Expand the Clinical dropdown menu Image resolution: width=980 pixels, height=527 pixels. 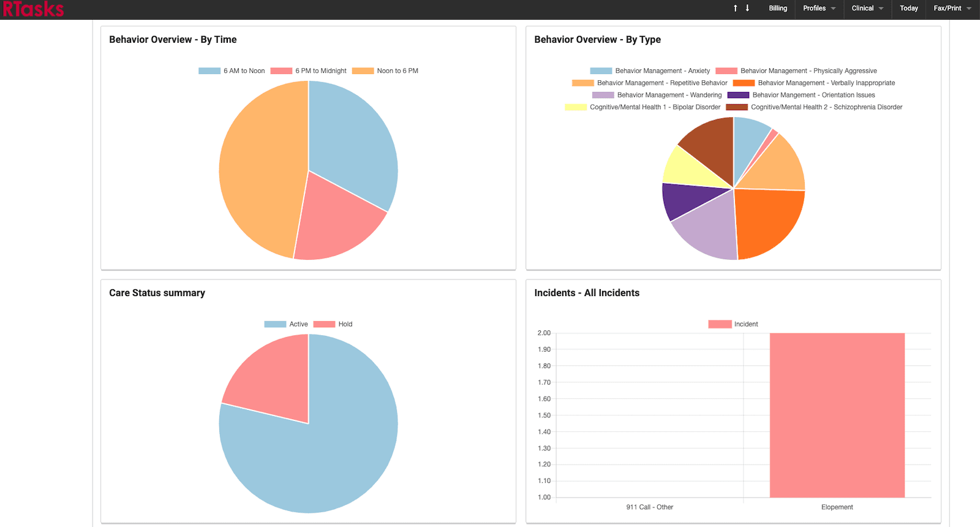coord(867,8)
